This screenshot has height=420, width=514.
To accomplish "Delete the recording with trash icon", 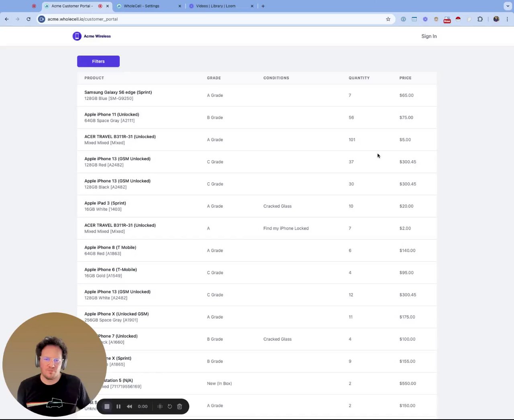I will coord(179,406).
